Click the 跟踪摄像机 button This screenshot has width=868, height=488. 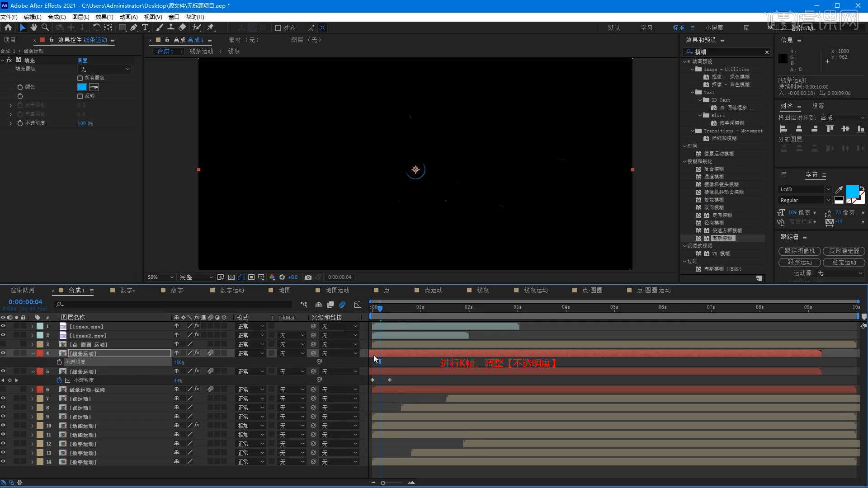click(799, 251)
